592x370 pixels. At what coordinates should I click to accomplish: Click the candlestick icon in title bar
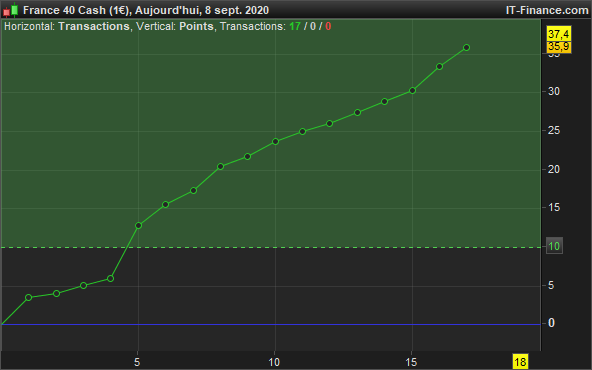click(x=11, y=10)
